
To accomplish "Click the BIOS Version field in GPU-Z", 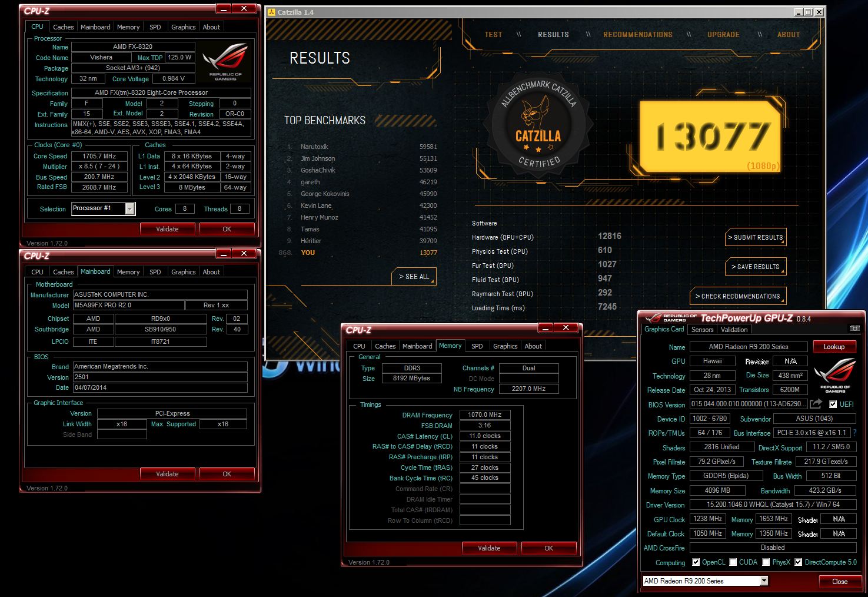I will (x=748, y=404).
